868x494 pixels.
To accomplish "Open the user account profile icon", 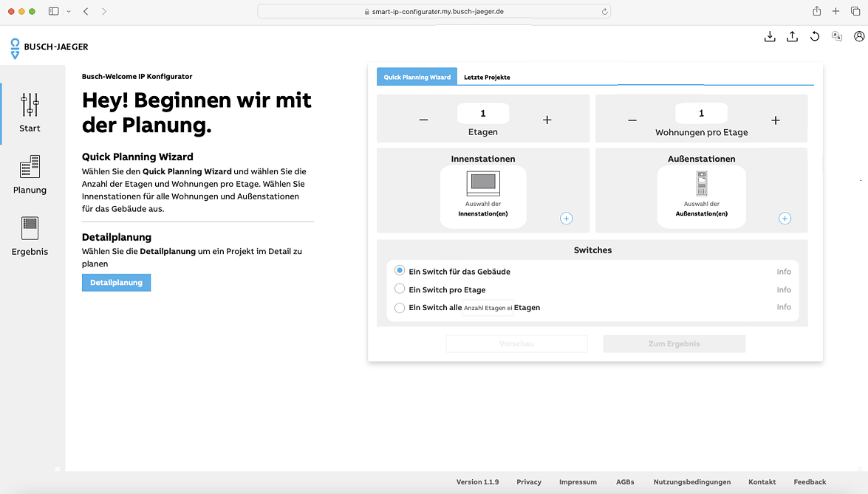I will pyautogui.click(x=859, y=36).
